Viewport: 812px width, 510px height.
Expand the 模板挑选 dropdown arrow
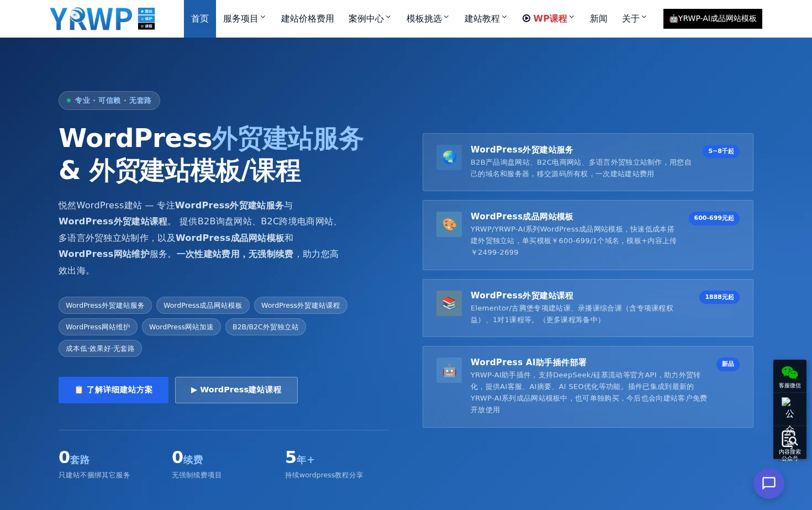(x=446, y=17)
